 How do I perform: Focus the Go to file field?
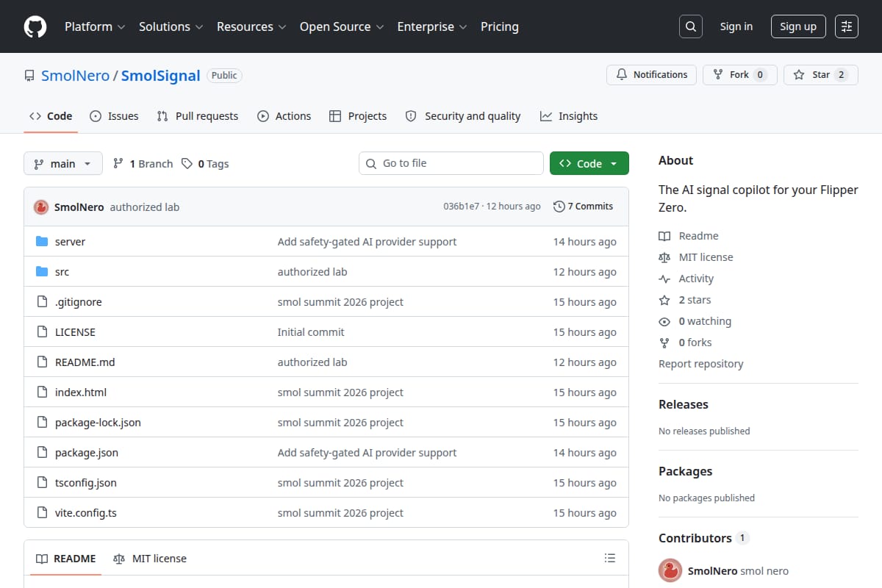(x=451, y=163)
